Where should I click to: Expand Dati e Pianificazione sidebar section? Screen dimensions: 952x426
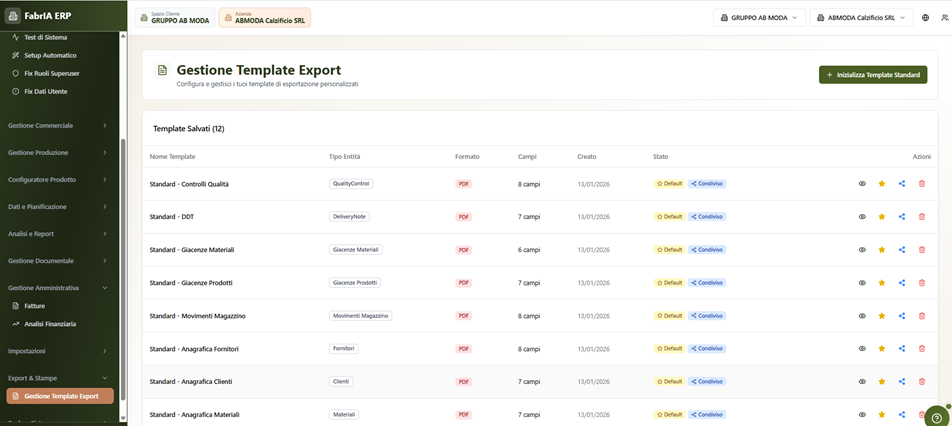pos(58,206)
